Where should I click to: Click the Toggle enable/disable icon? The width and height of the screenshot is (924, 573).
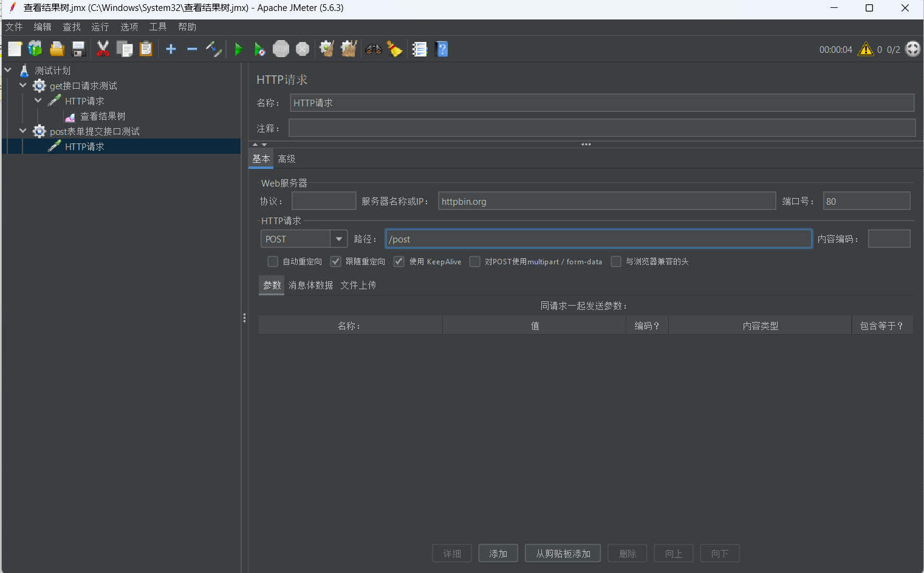click(213, 49)
